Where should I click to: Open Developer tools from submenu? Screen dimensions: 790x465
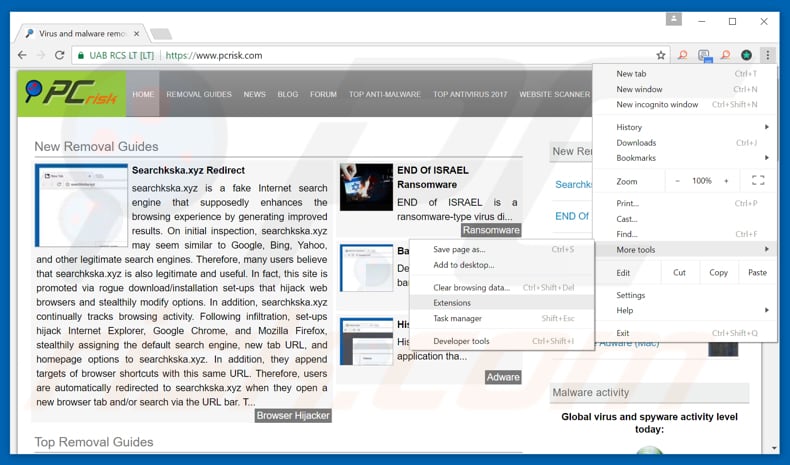point(502,341)
